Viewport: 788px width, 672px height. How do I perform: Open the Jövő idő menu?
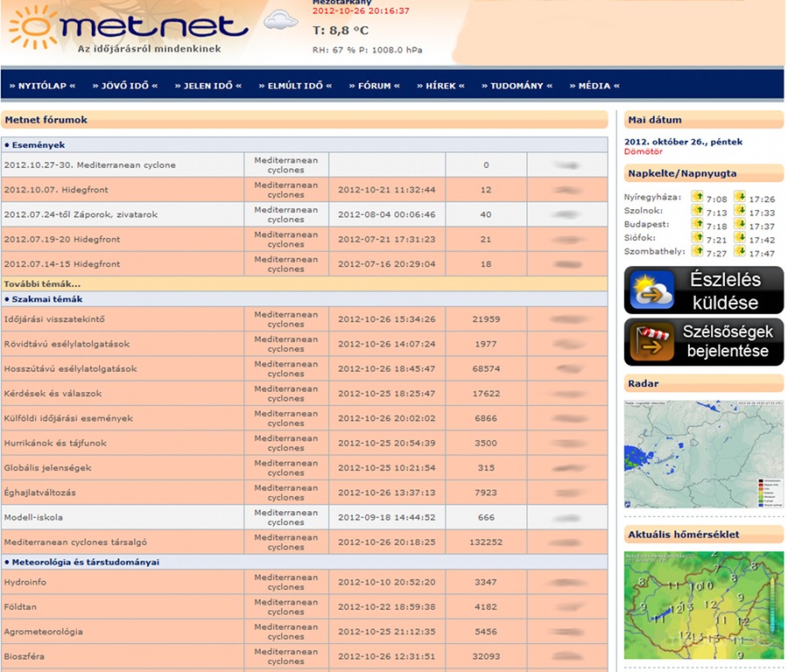[129, 86]
